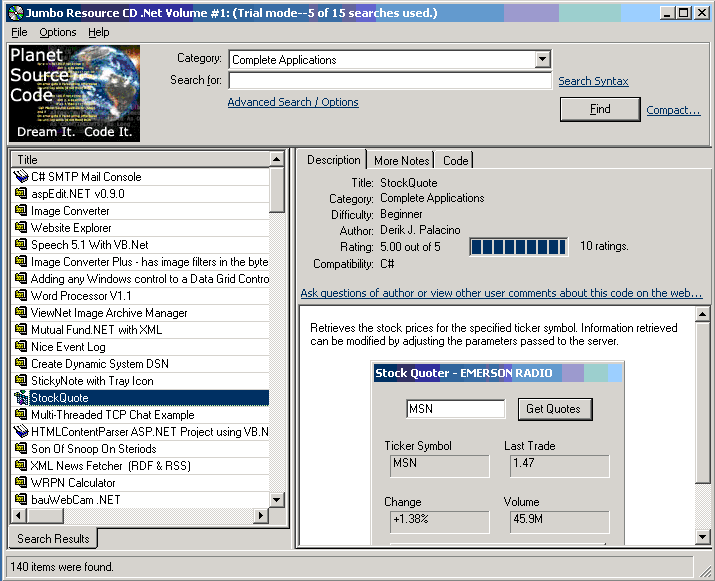715x581 pixels.
Task: Select bauWebCam .NET entry
Action: (140, 499)
